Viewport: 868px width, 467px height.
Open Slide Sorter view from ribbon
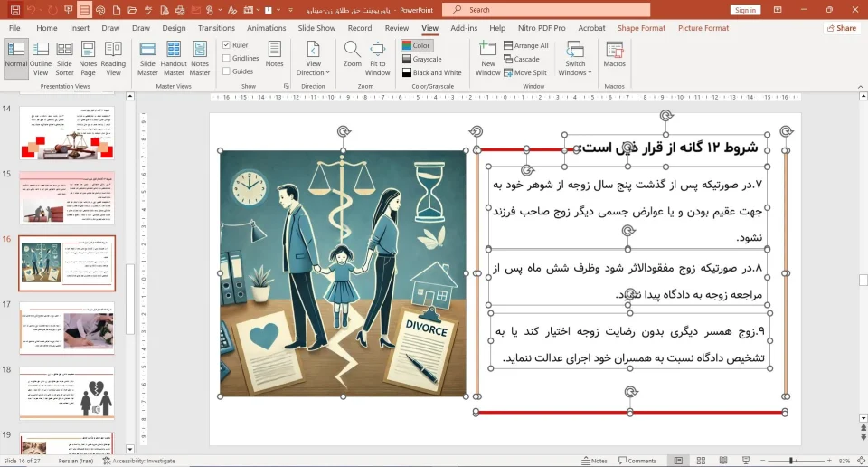[64, 58]
